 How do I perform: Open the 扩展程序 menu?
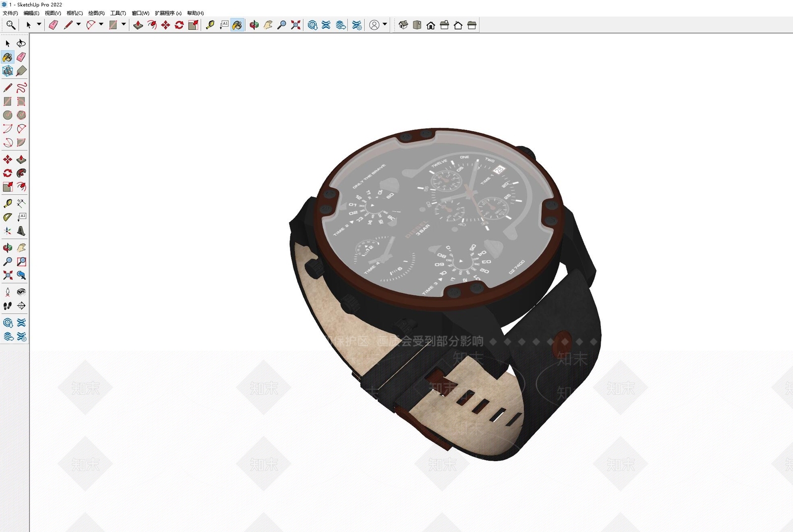(169, 13)
